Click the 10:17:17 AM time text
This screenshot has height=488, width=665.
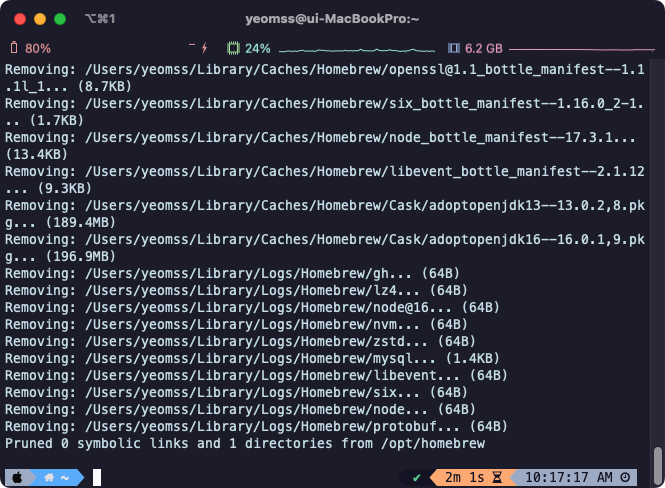click(568, 477)
